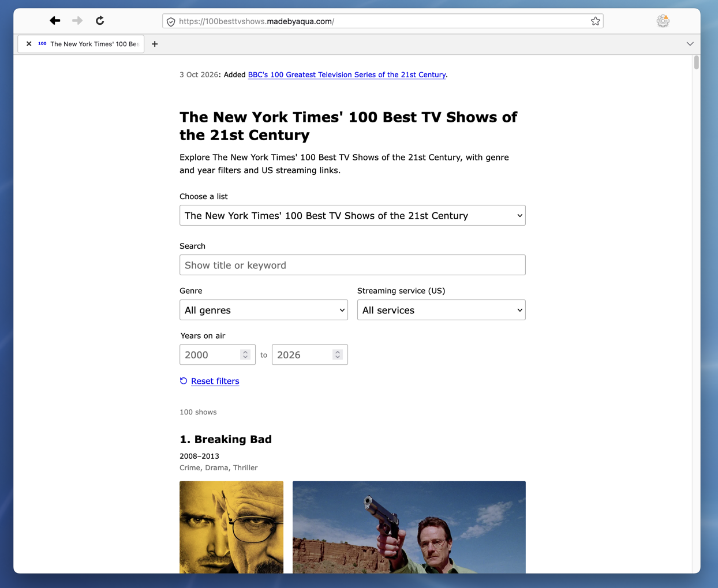Bookmark page with the star icon
The image size is (718, 588).
pos(595,21)
